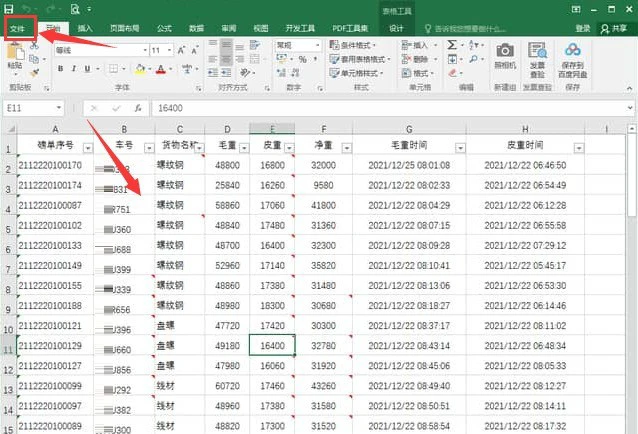The image size is (638, 434).
Task: Click the Borders icon in font group
Action: (x=114, y=69)
